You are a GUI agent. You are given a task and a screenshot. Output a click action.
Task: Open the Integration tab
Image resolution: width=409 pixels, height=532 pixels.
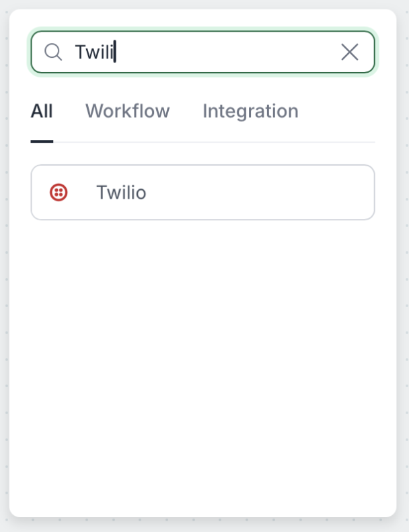pyautogui.click(x=250, y=111)
